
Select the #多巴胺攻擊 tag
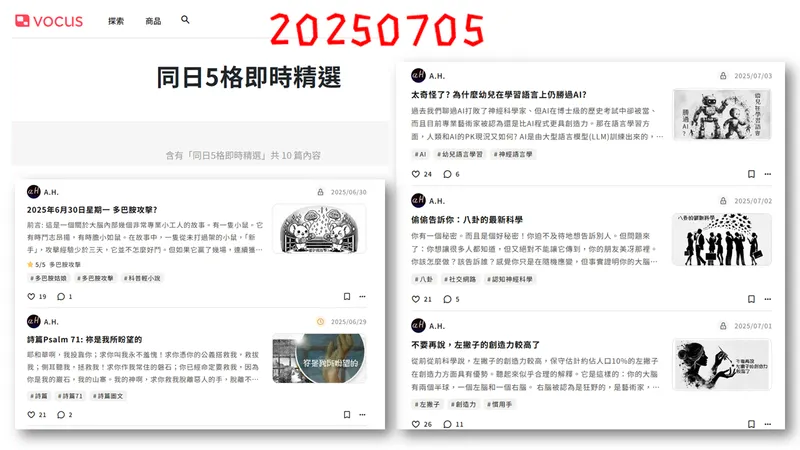pyautogui.click(x=95, y=278)
